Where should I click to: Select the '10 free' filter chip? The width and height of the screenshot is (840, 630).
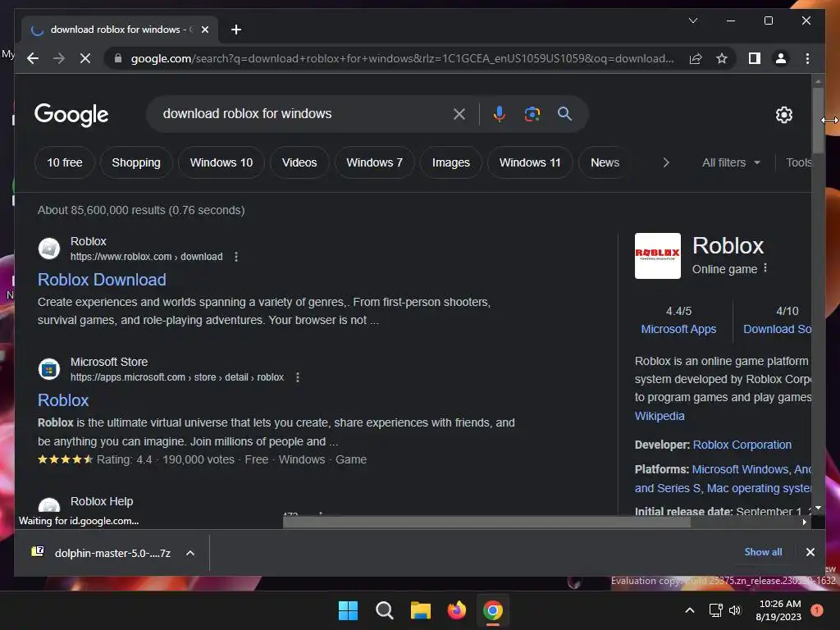(x=65, y=162)
